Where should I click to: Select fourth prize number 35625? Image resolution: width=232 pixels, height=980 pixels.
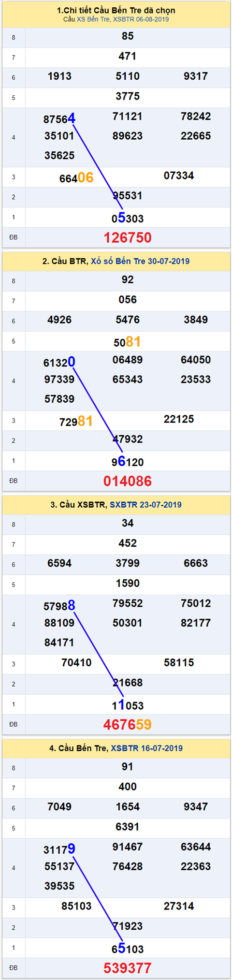click(59, 156)
